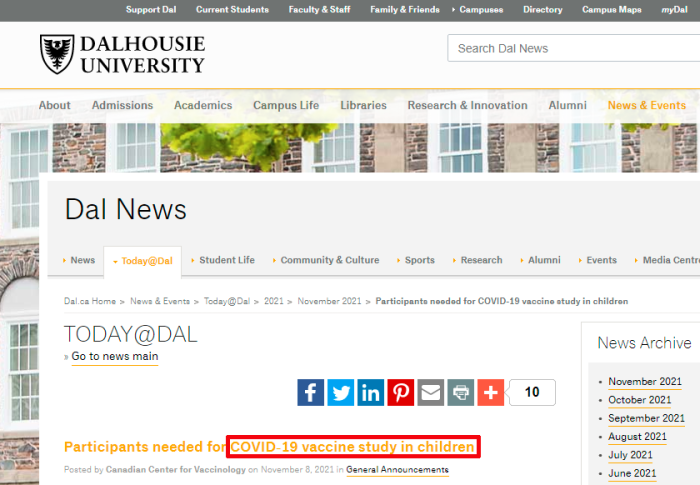Expand the Campuses dropdown
Viewport: 700px width, 485px height.
pyautogui.click(x=478, y=9)
